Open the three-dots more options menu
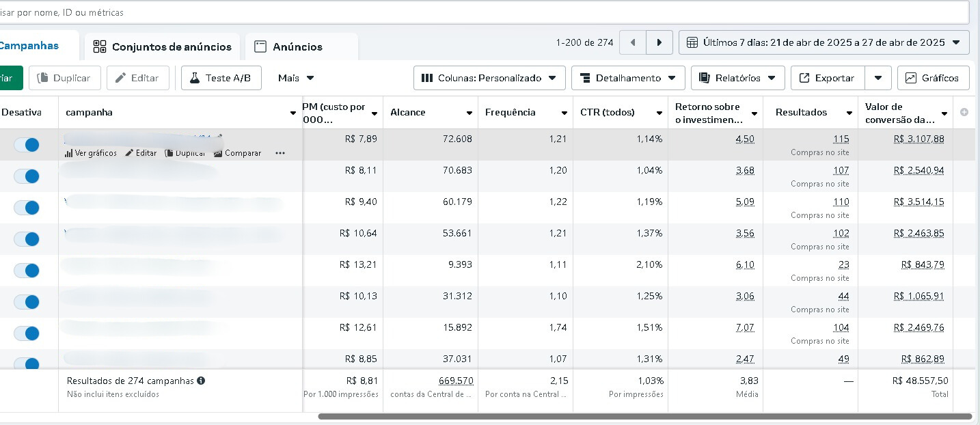 [280, 153]
